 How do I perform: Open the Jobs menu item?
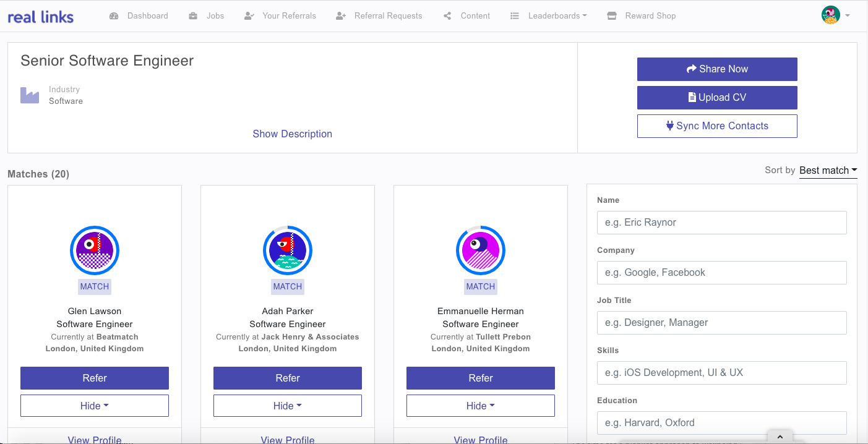click(x=215, y=16)
